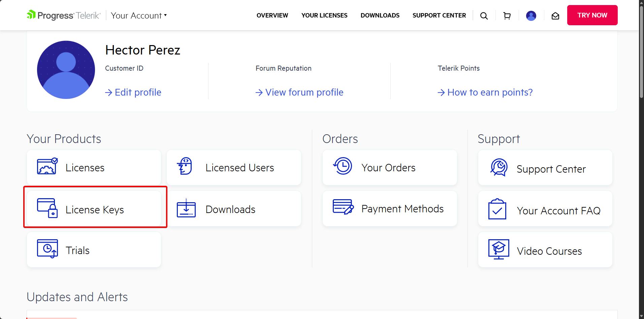
Task: Click the Updates and Alerts heading
Action: pyautogui.click(x=77, y=297)
